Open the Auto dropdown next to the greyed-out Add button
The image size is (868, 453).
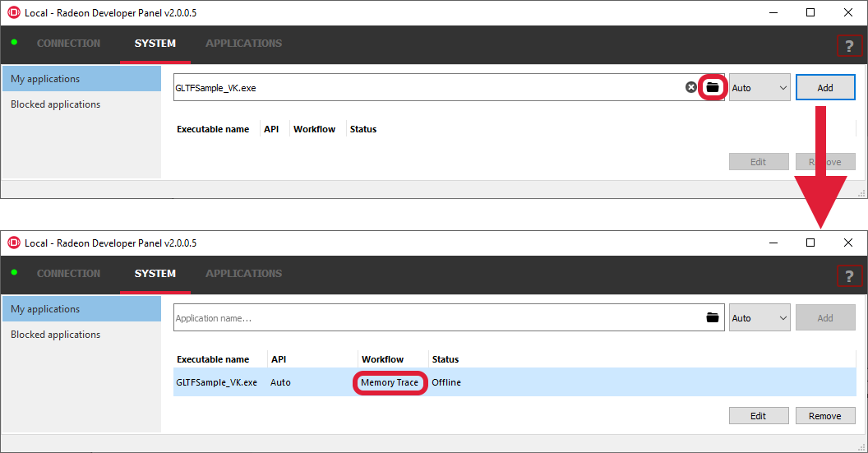(x=759, y=318)
